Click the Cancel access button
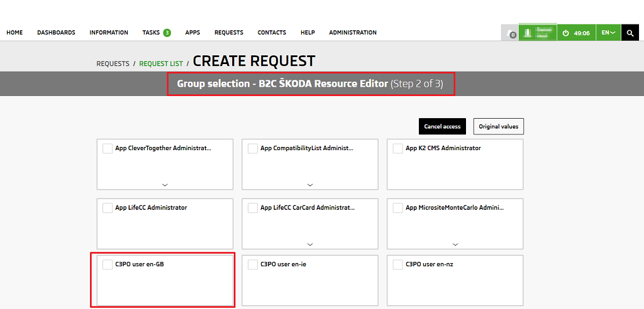This screenshot has width=644, height=309. [x=443, y=126]
